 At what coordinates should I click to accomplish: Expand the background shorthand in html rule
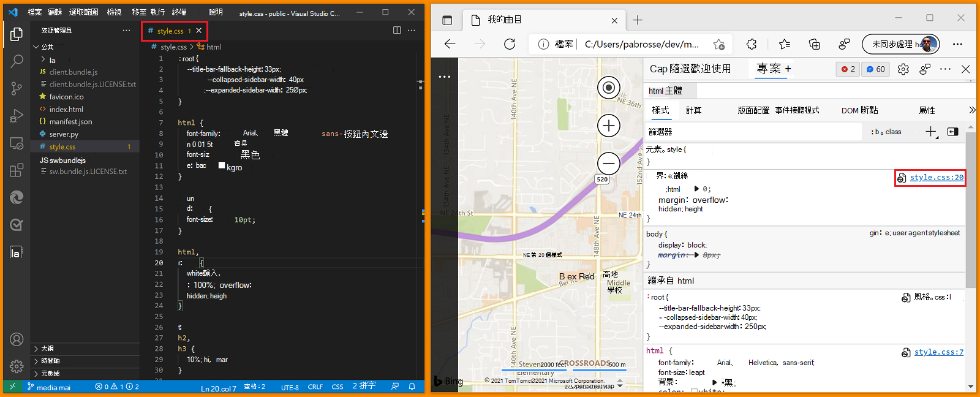[714, 382]
